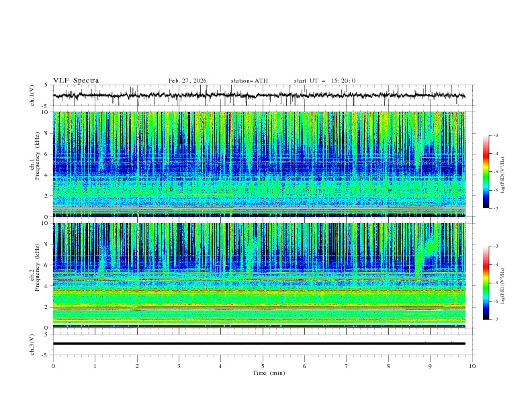The height and width of the screenshot is (411, 532).
Task: Click the ch.1 voltage waveform trace
Action: pos(259,95)
